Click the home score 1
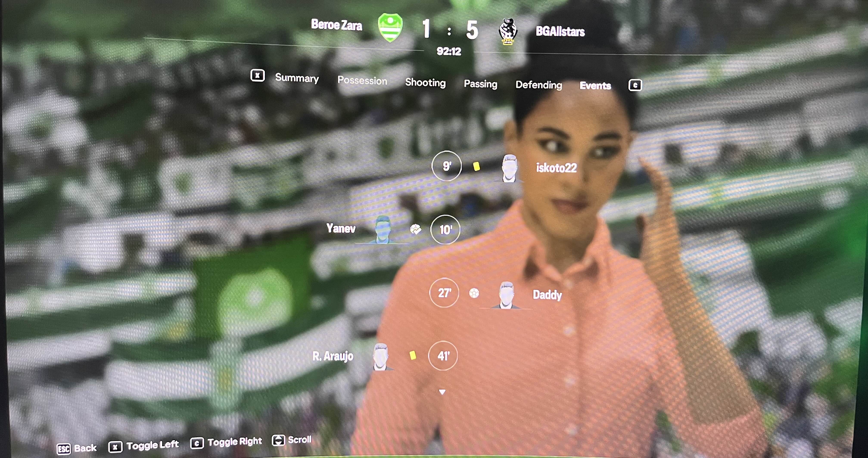The height and width of the screenshot is (458, 868). (426, 28)
